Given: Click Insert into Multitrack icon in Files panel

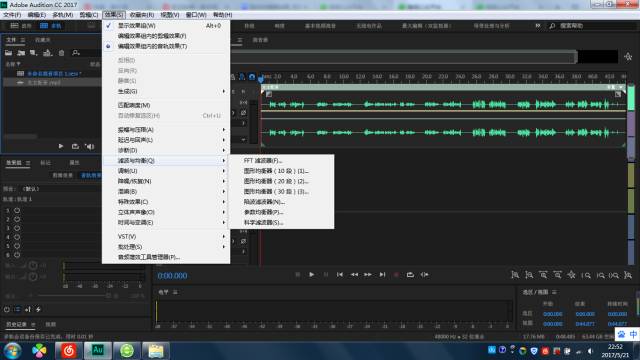Looking at the screenshot, I should tap(47, 53).
